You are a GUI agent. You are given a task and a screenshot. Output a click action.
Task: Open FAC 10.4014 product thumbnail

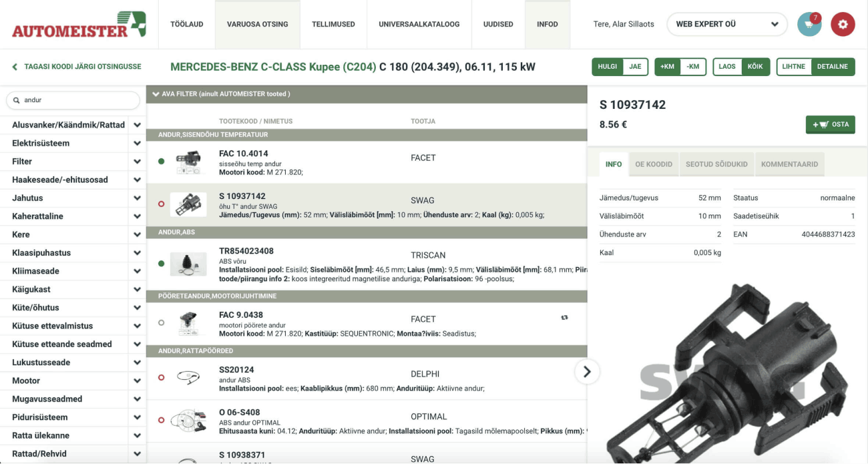[x=188, y=162]
